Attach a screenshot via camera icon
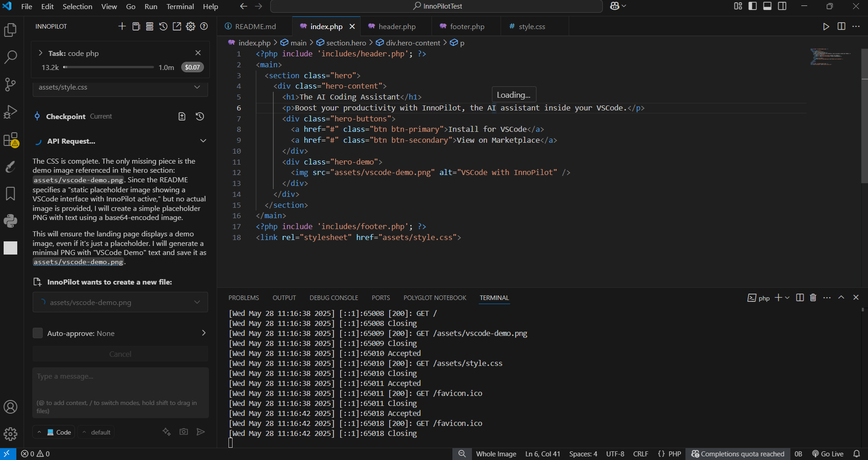 coord(183,432)
